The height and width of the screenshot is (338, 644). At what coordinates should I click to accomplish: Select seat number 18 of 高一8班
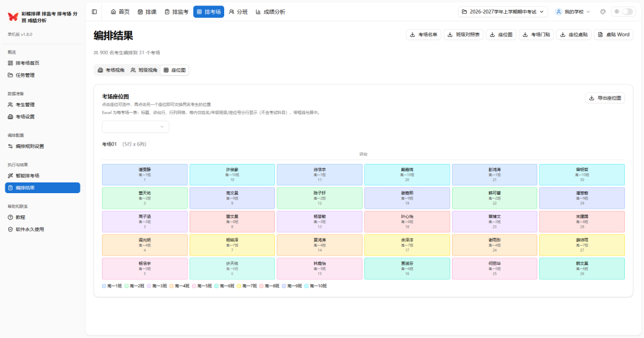pyautogui.click(x=407, y=221)
